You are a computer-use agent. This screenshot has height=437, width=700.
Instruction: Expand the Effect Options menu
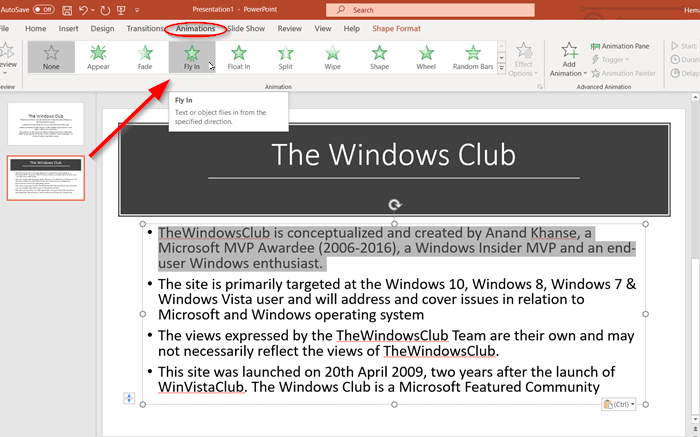click(523, 60)
